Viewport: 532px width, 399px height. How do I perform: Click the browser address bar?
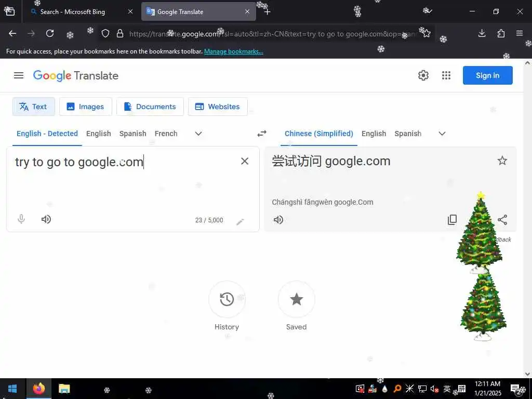point(271,34)
